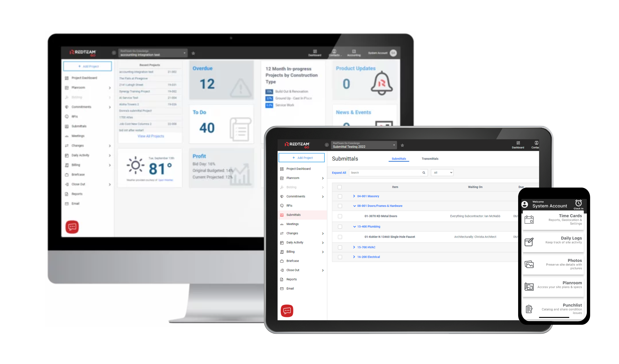Viewport: 619px width, 364px height.
Task: Click the Planroom sidebar menu item
Action: [x=293, y=178]
